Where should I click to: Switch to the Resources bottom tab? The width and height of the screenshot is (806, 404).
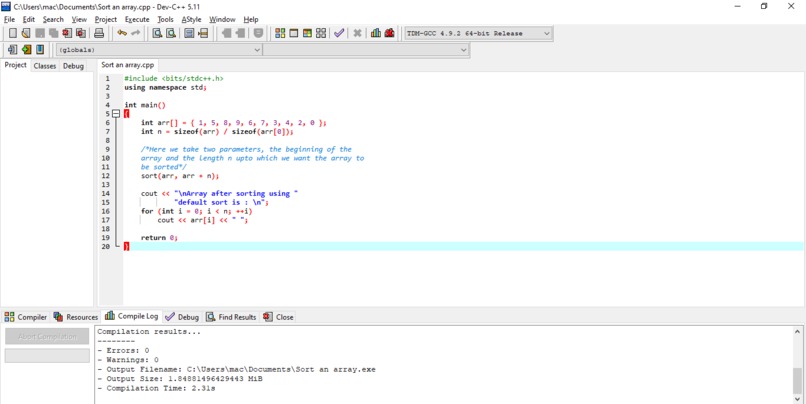(x=76, y=317)
